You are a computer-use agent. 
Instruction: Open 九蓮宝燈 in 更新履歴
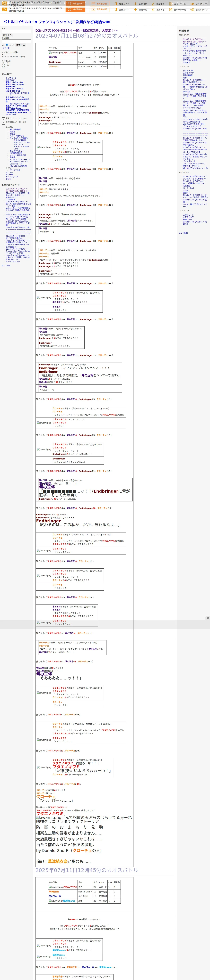coord(187,186)
